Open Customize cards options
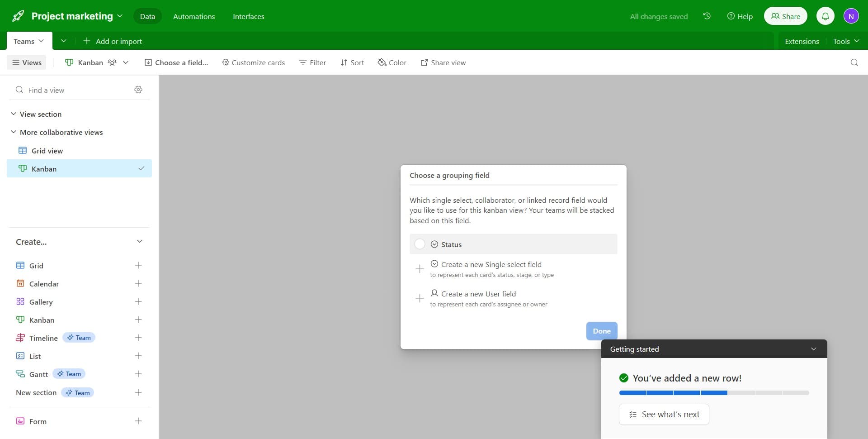 tap(253, 62)
